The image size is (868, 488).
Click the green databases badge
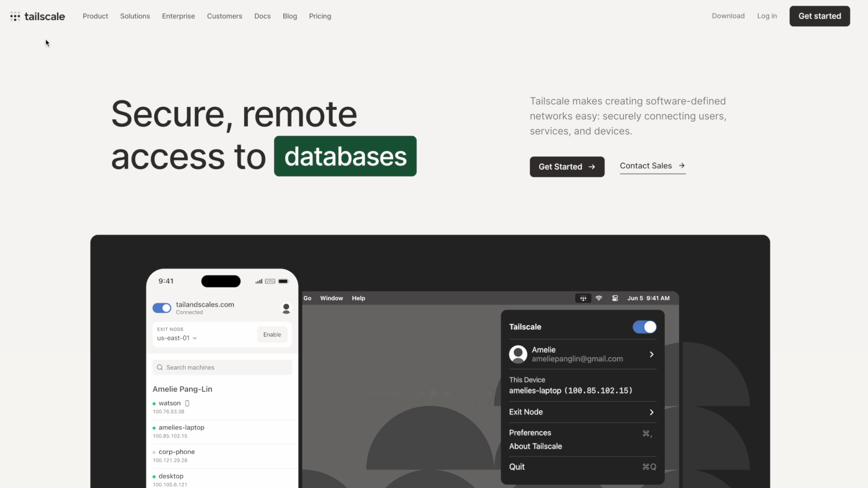(345, 156)
